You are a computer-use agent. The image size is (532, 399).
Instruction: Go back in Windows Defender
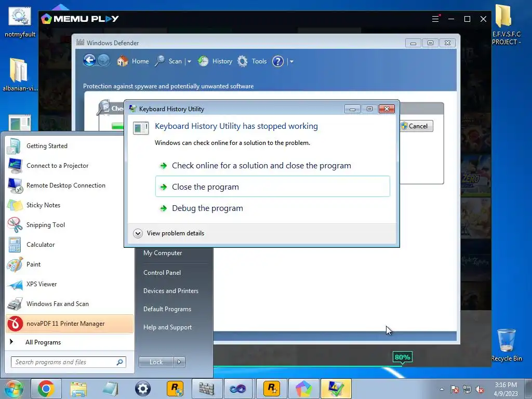89,61
